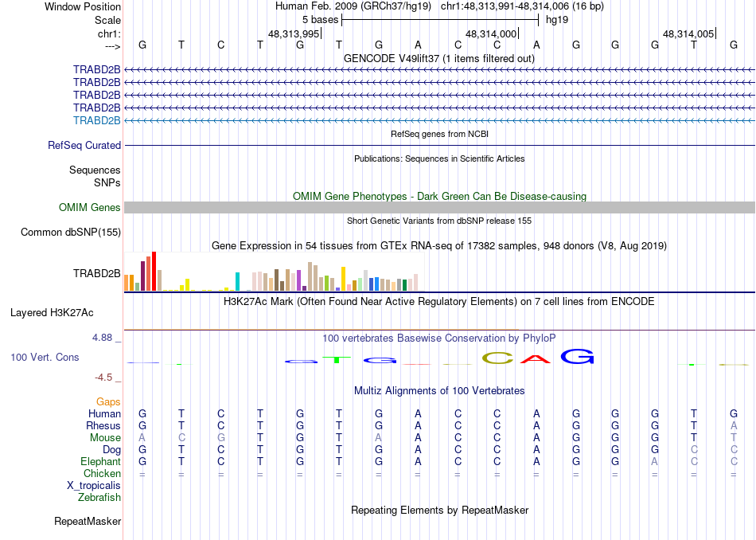The image size is (756, 540).
Task: Select the Rhesus species row label
Action: (103, 425)
